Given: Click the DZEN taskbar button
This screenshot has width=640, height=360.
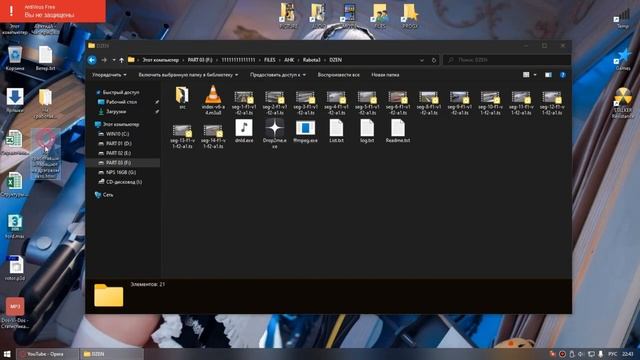Looking at the screenshot, I should (111, 354).
